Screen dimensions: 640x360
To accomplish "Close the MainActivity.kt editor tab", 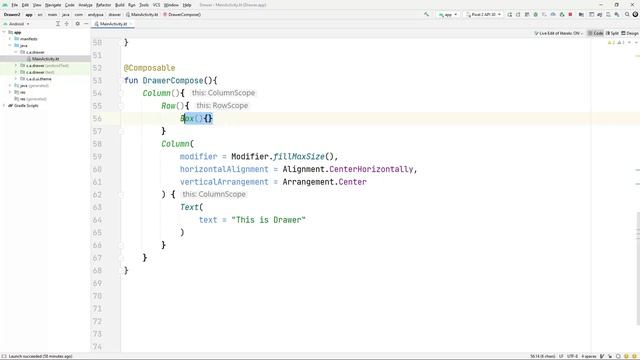I will [x=131, y=24].
